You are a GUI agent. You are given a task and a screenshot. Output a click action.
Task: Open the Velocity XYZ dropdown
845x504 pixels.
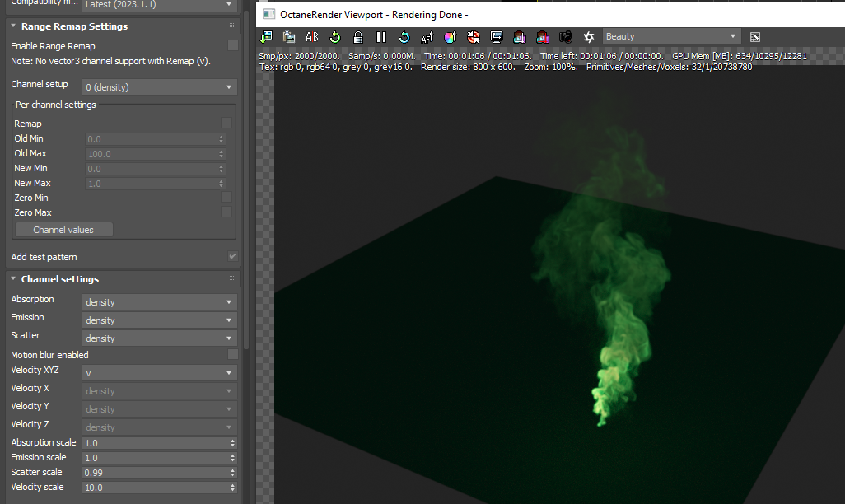pyautogui.click(x=160, y=373)
